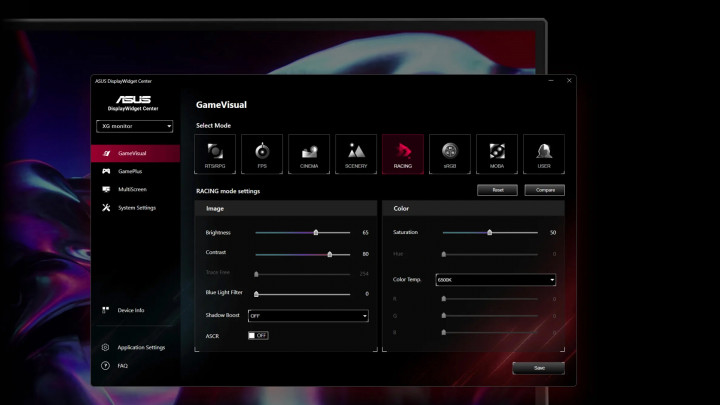This screenshot has height=405, width=720.
Task: Click the B color slider handle
Action: (x=444, y=332)
